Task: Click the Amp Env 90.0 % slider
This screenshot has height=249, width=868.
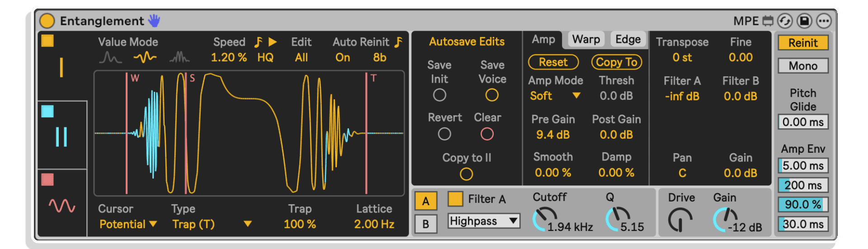Action: pos(803,204)
